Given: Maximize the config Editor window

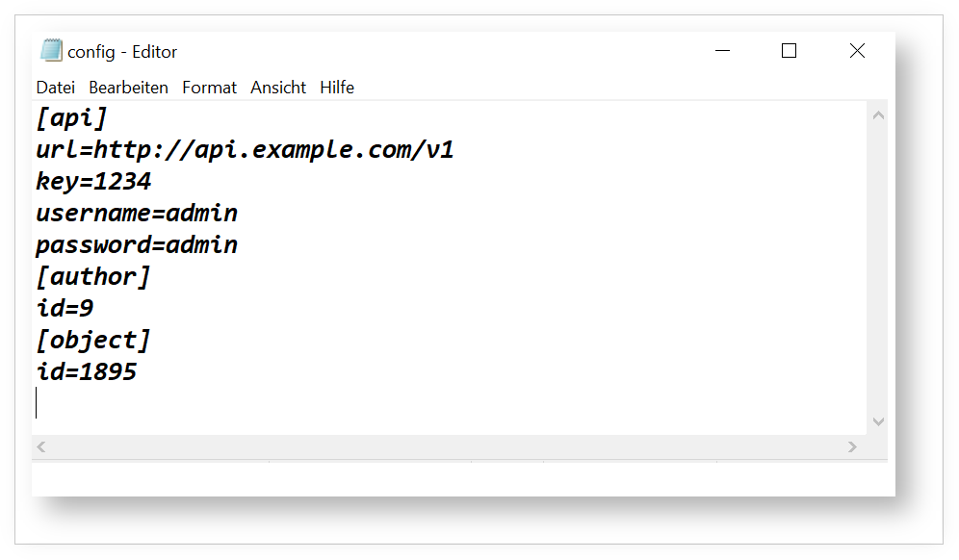Looking at the screenshot, I should [790, 51].
